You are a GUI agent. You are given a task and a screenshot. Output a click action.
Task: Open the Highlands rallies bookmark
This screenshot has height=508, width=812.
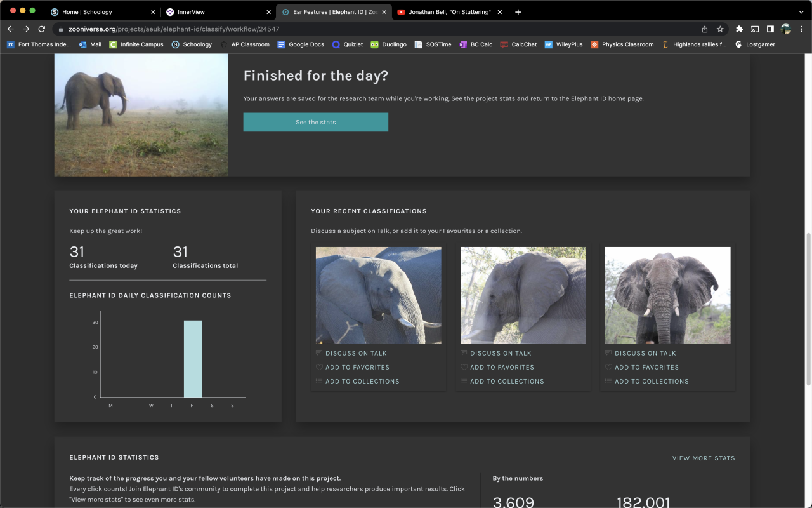point(694,44)
